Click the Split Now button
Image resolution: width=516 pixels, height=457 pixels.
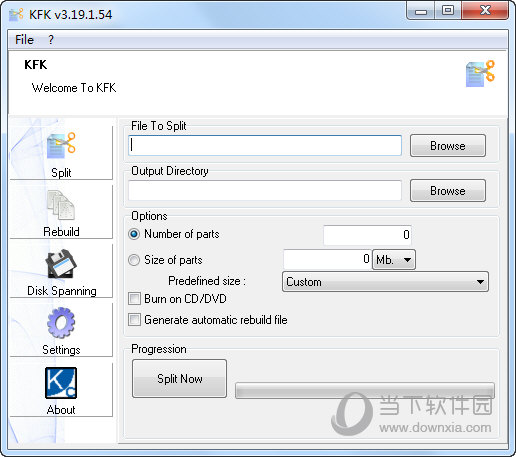coord(179,378)
